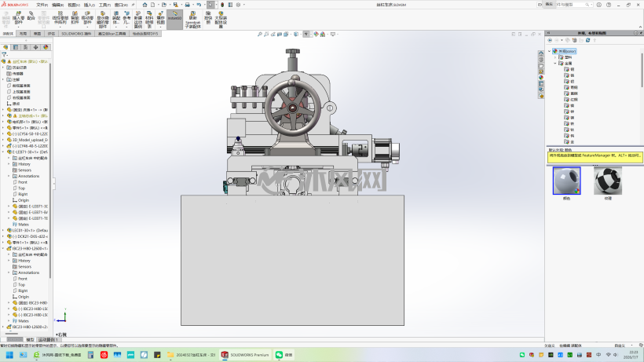Open the Assembly Features (装配体) dropdown
The image size is (644, 362).
115,20
